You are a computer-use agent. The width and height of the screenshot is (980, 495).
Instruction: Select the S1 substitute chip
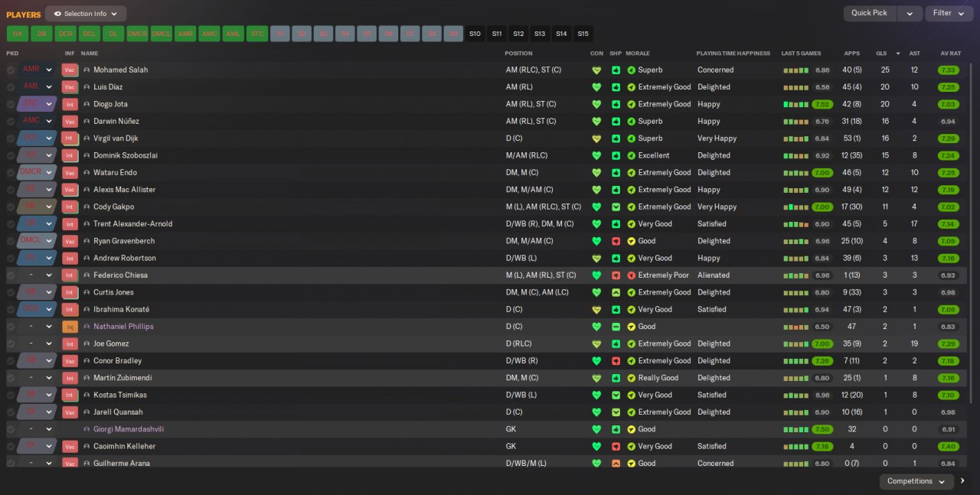pyautogui.click(x=281, y=34)
